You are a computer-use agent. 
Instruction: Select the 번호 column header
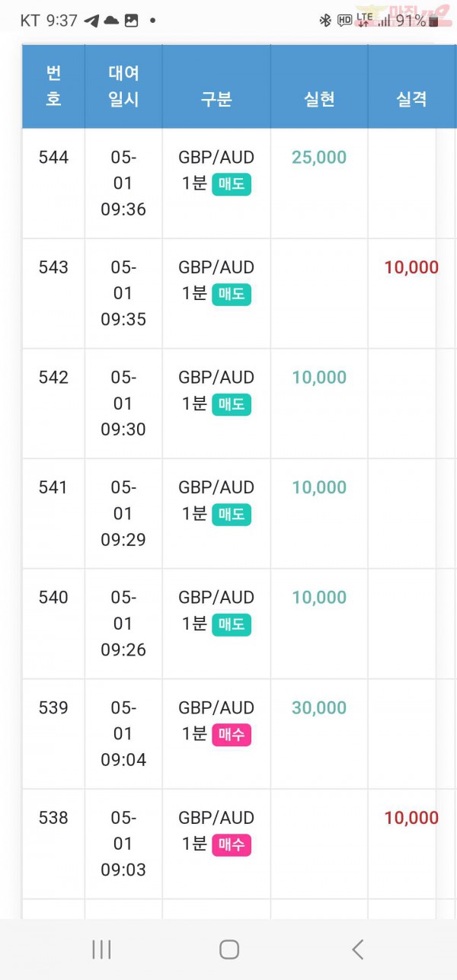[x=53, y=86]
